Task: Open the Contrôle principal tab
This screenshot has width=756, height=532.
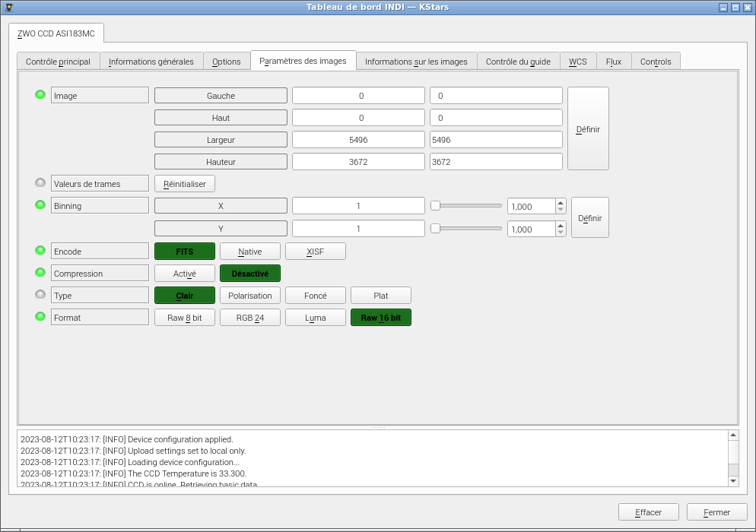Action: click(x=58, y=62)
